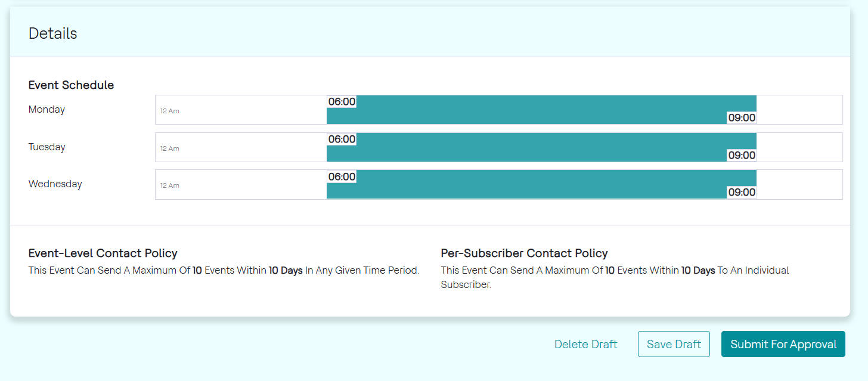Click the Wednesday row label
Screen dimensions: 868x381
click(x=55, y=184)
